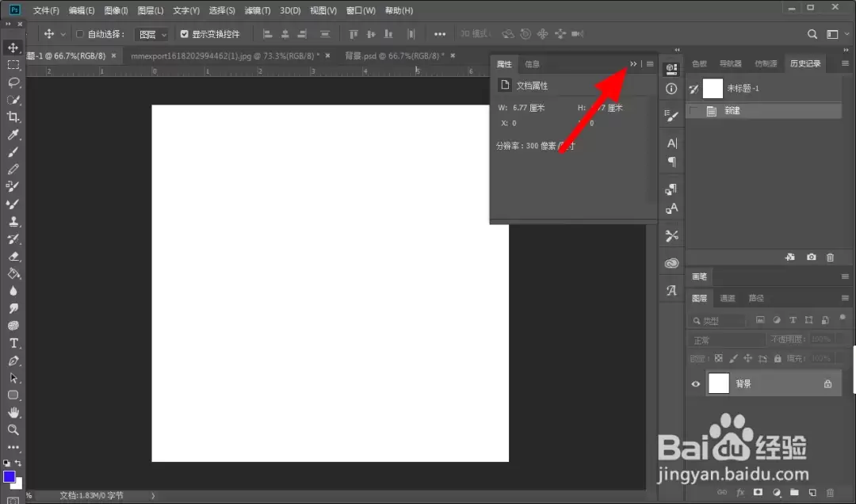The height and width of the screenshot is (504, 856).
Task: Open the Auto-Select layer dropdown
Action: 151,34
